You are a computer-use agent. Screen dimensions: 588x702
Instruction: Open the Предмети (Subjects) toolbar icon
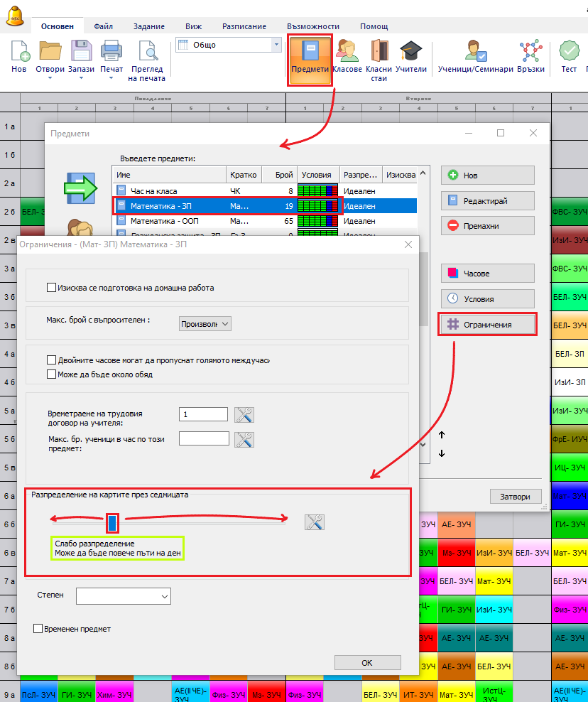coord(310,57)
